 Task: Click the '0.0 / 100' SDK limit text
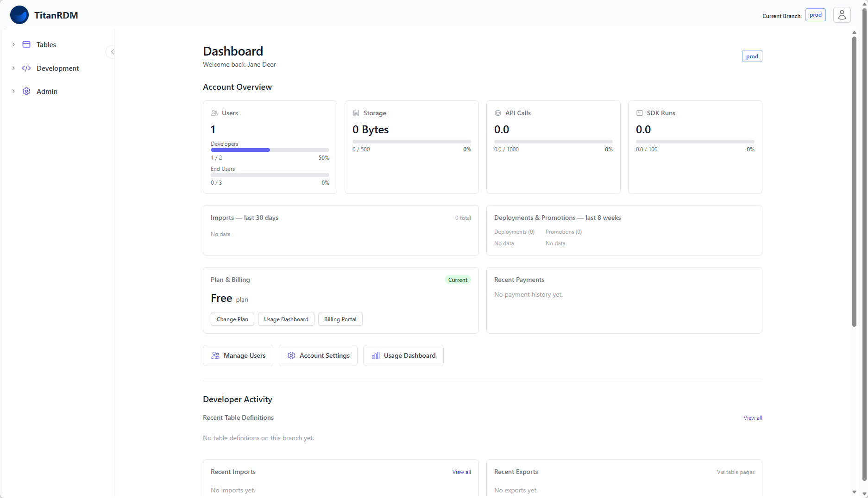[647, 149]
